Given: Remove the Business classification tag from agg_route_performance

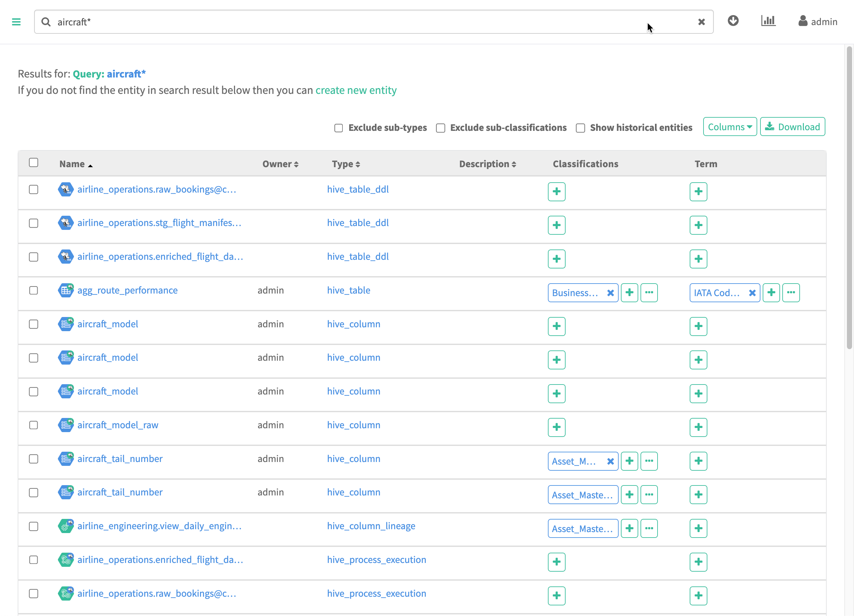Looking at the screenshot, I should tap(610, 293).
